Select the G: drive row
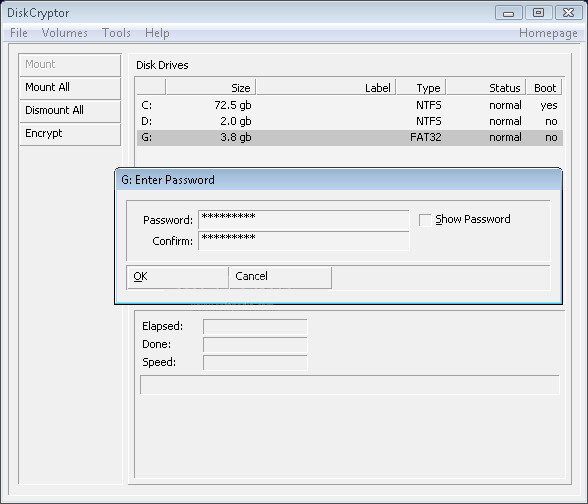 click(x=350, y=138)
